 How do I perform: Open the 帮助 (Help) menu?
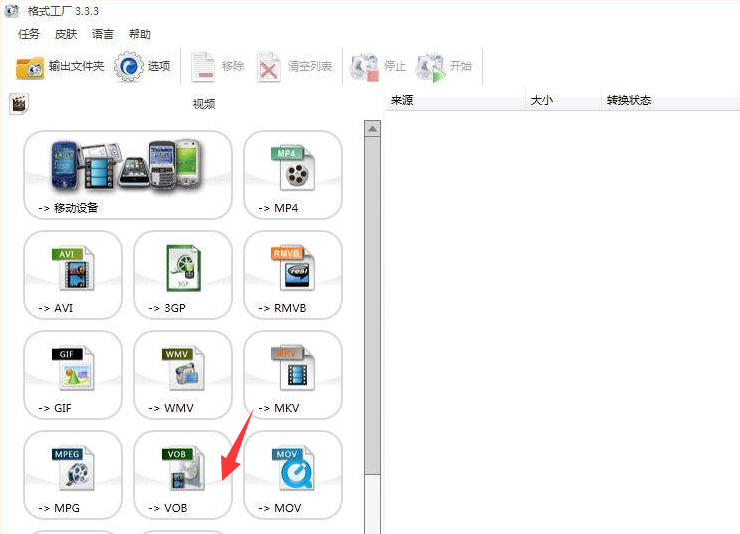click(x=140, y=34)
